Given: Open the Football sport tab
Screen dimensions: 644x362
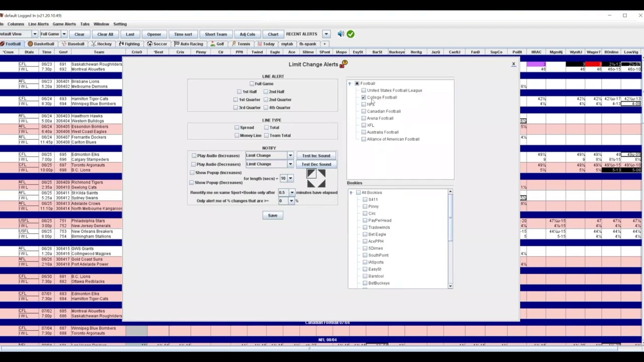Looking at the screenshot, I should coord(11,44).
